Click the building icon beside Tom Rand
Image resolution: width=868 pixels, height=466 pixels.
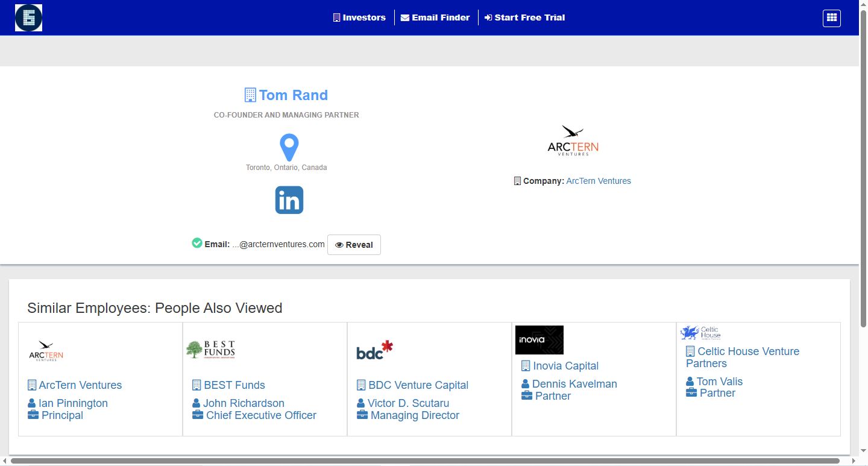click(x=250, y=95)
